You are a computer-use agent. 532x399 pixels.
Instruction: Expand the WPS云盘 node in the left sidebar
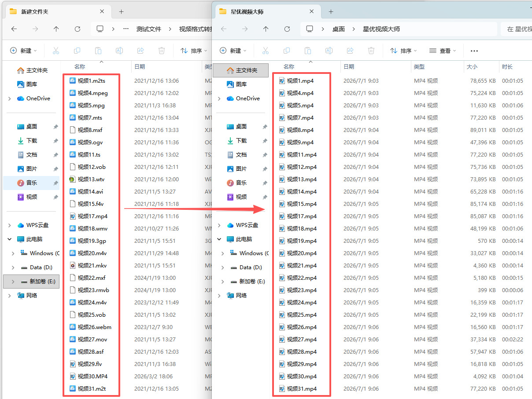10,225
